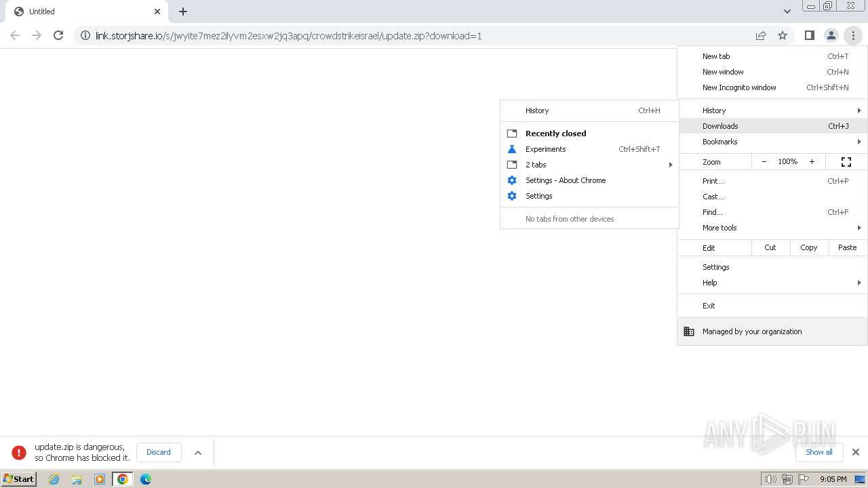Click Managed by your organization
Viewport: 868px width, 488px height.
point(772,331)
